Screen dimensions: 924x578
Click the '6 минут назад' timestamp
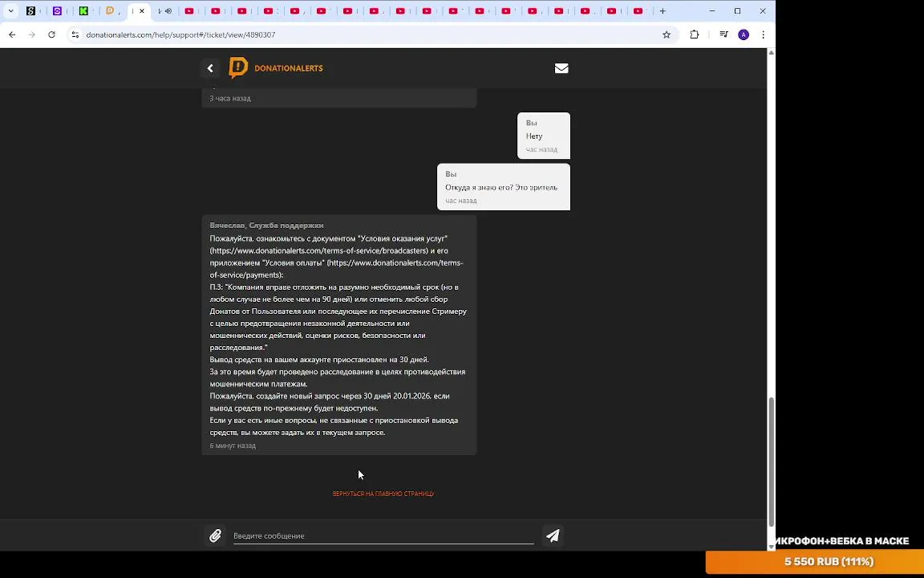[233, 446]
